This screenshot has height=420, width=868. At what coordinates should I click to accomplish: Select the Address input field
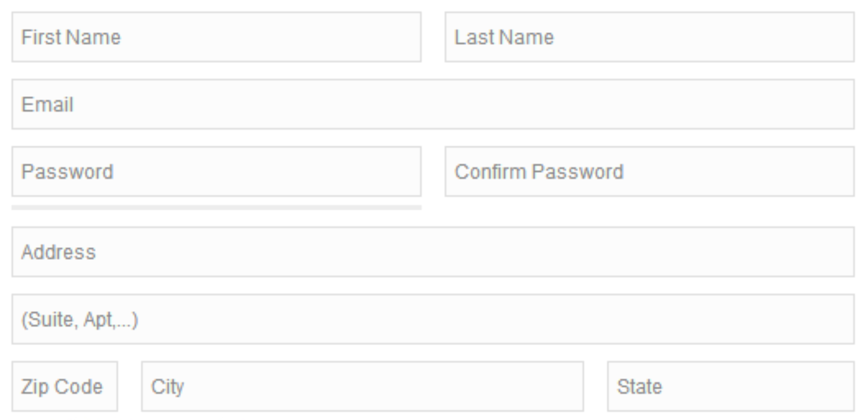(x=432, y=252)
